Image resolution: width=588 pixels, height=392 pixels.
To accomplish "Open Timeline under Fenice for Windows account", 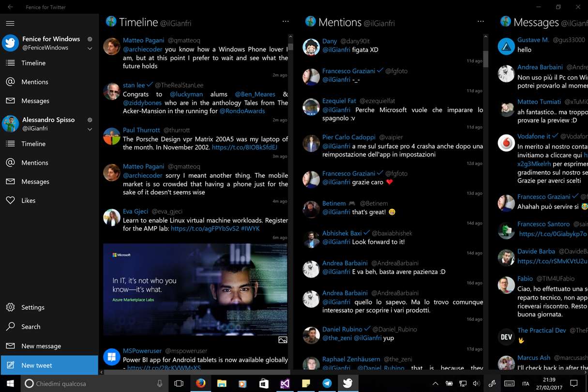I will click(49, 63).
